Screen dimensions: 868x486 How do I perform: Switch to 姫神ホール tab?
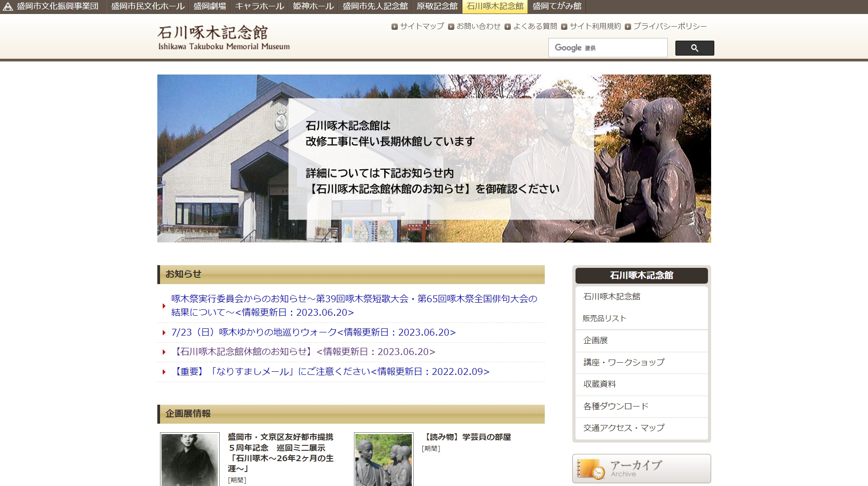click(x=313, y=6)
